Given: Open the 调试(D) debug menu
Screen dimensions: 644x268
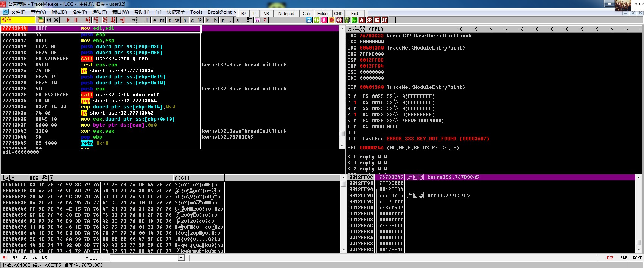Looking at the screenshot, I should (x=59, y=12).
